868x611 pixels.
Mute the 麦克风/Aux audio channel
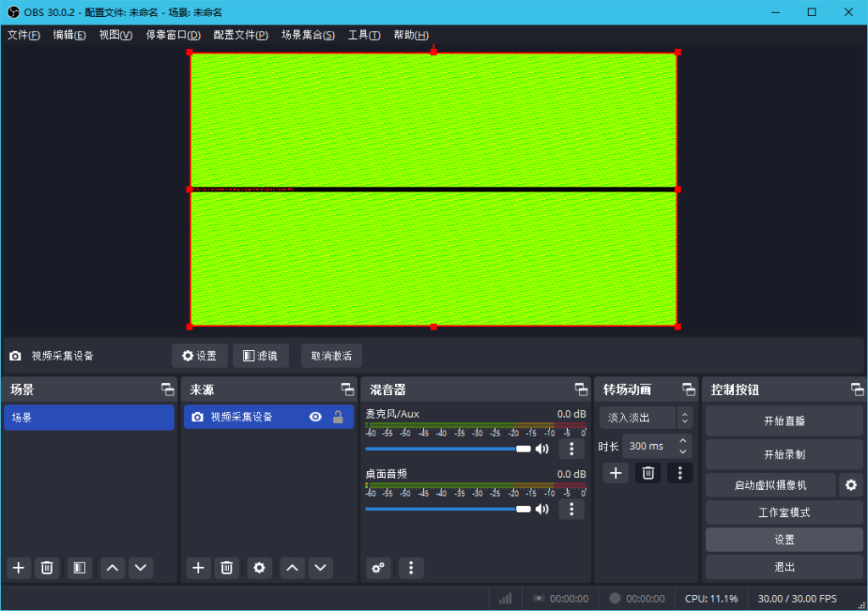[x=542, y=449]
